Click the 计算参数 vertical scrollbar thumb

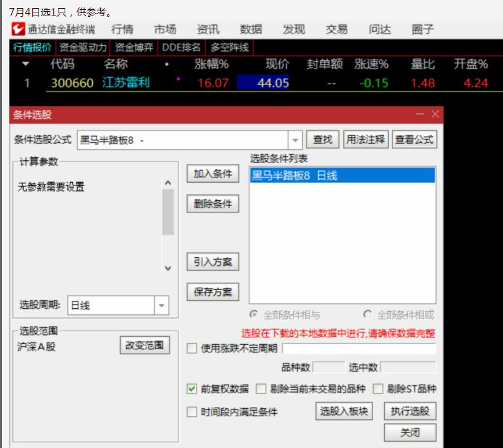[168, 212]
